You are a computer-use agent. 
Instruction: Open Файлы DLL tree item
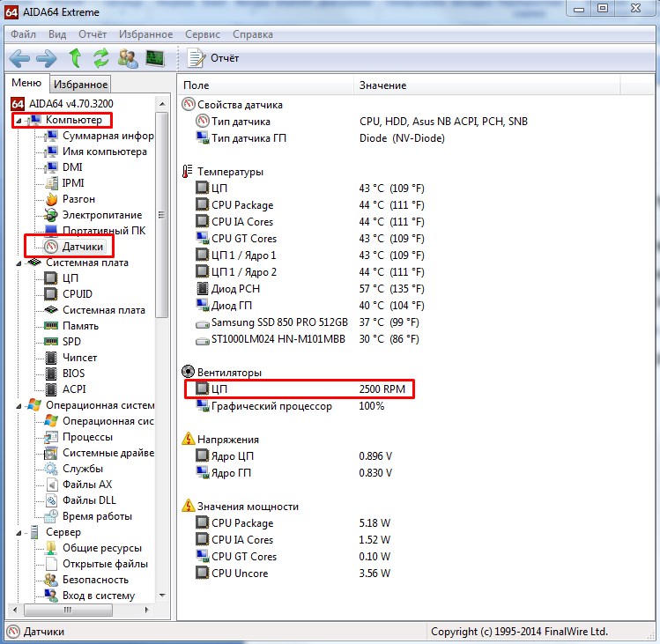click(80, 500)
